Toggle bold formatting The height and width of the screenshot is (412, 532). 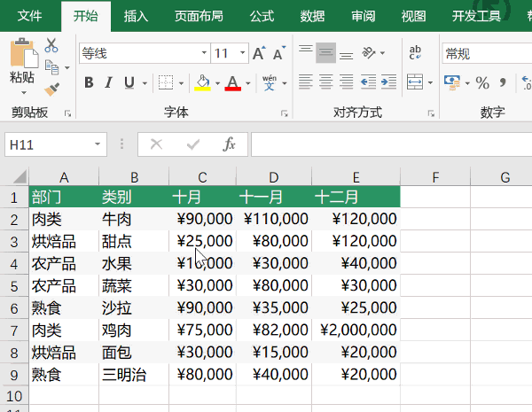(x=89, y=82)
